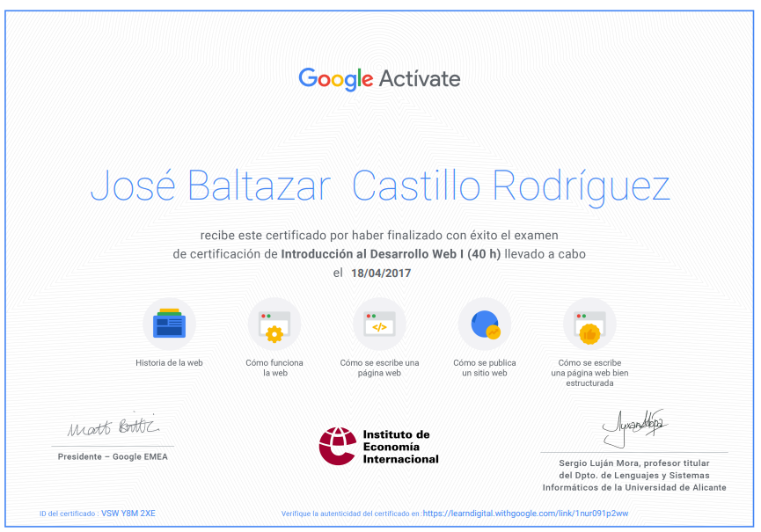Click the Universidad de Alicante professor description

tap(634, 475)
